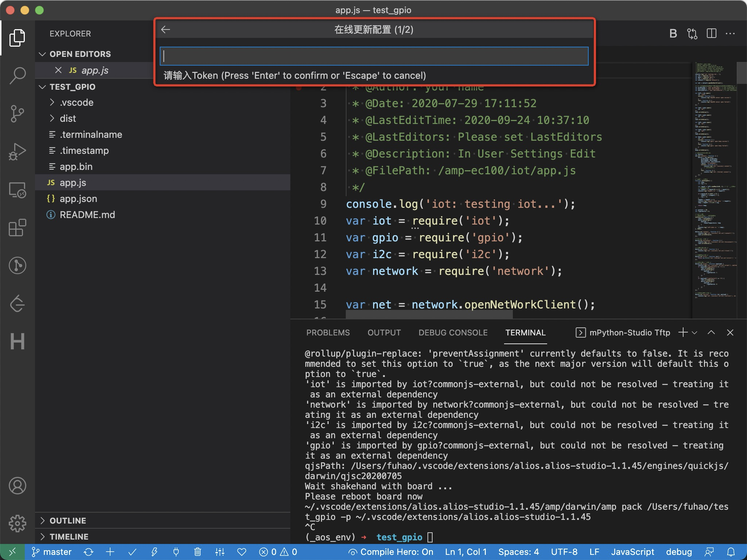Open remote window indicator in status bar
The width and height of the screenshot is (747, 560).
point(12,552)
